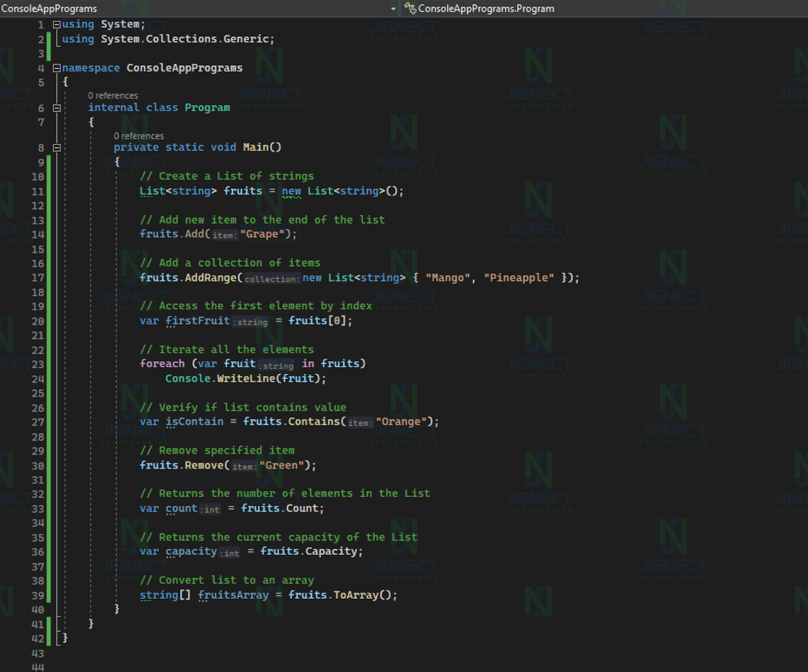
Task: Click the "Orange" string literal
Action: click(x=401, y=421)
